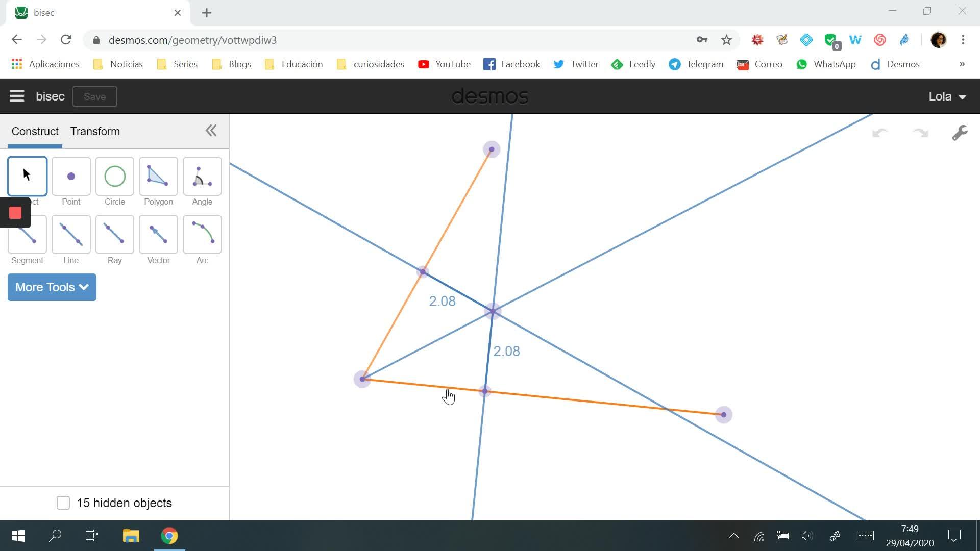Open File Explorer from the taskbar
980x551 pixels.
point(131,536)
